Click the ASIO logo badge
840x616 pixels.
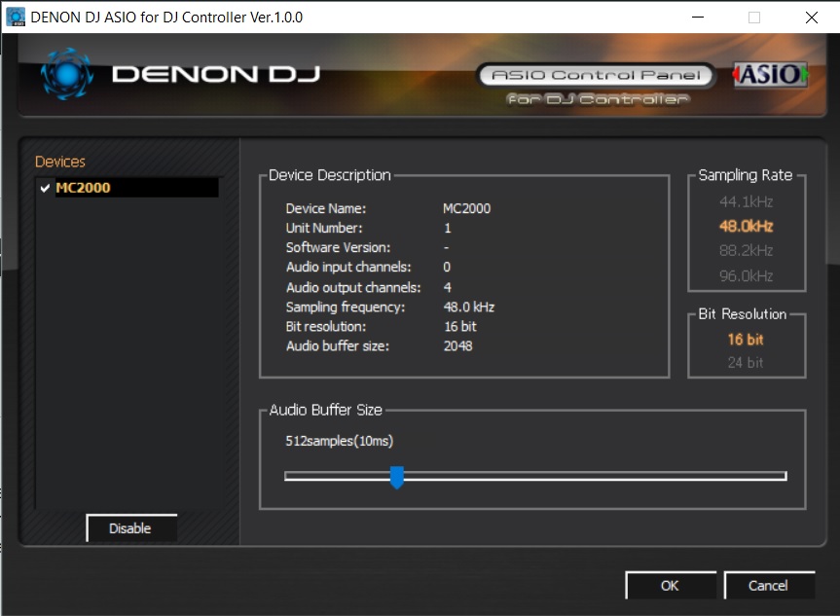[x=771, y=74]
